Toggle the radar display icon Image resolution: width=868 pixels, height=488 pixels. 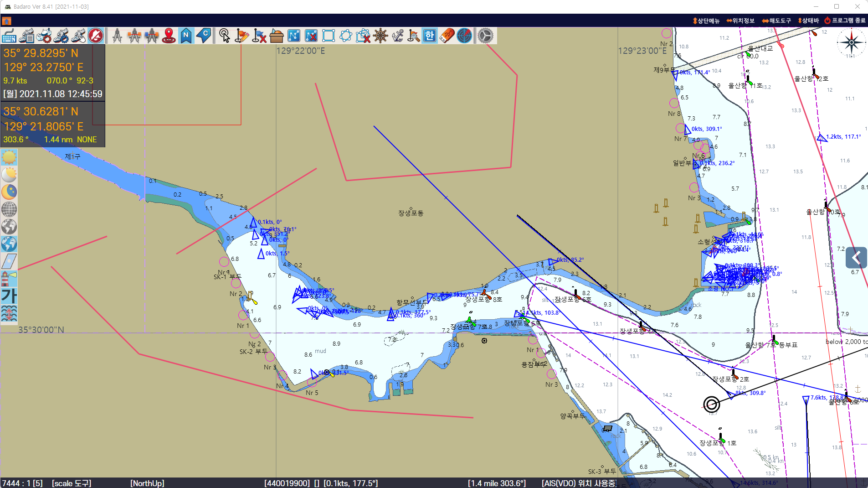464,36
